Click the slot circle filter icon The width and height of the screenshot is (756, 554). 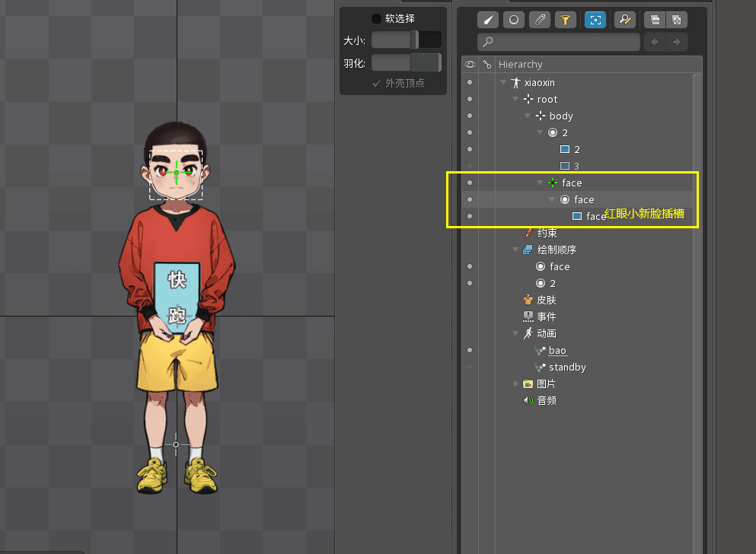(514, 20)
